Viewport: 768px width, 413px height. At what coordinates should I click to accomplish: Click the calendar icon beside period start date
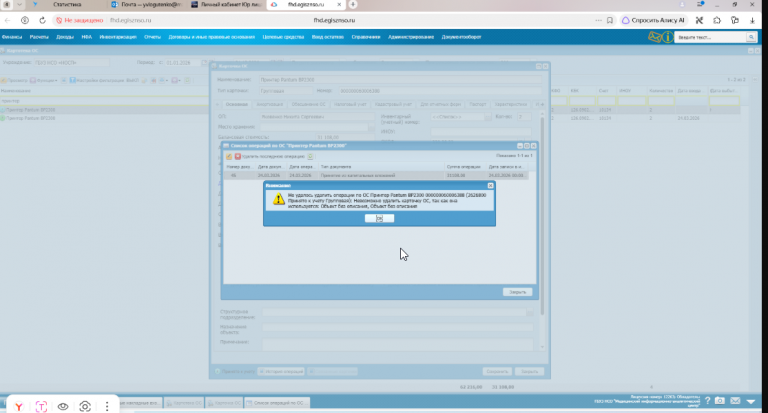tap(204, 63)
